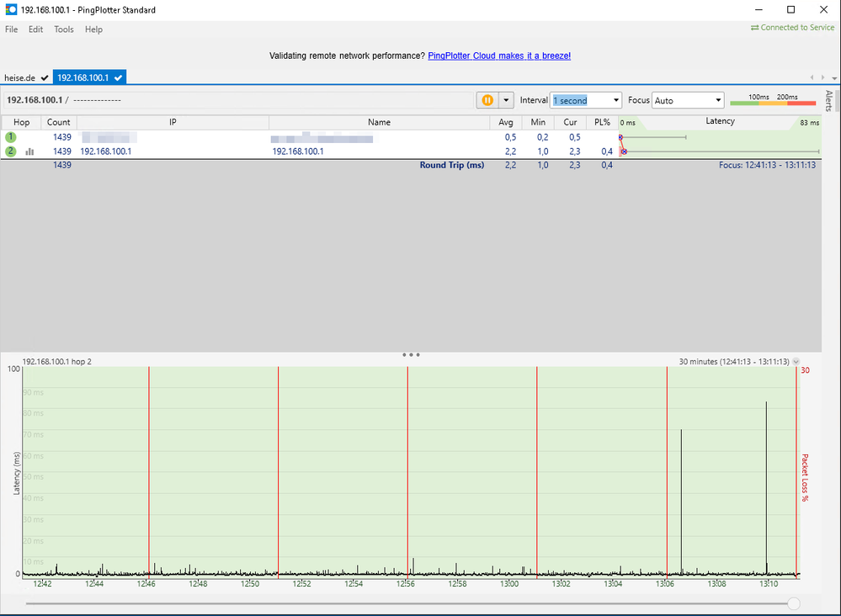
Task: Click the 100ms-200ms latency color scale
Action: [x=772, y=102]
